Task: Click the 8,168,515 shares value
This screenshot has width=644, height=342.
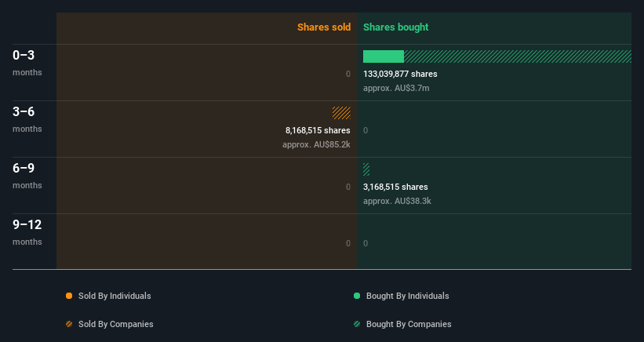Action: (318, 130)
